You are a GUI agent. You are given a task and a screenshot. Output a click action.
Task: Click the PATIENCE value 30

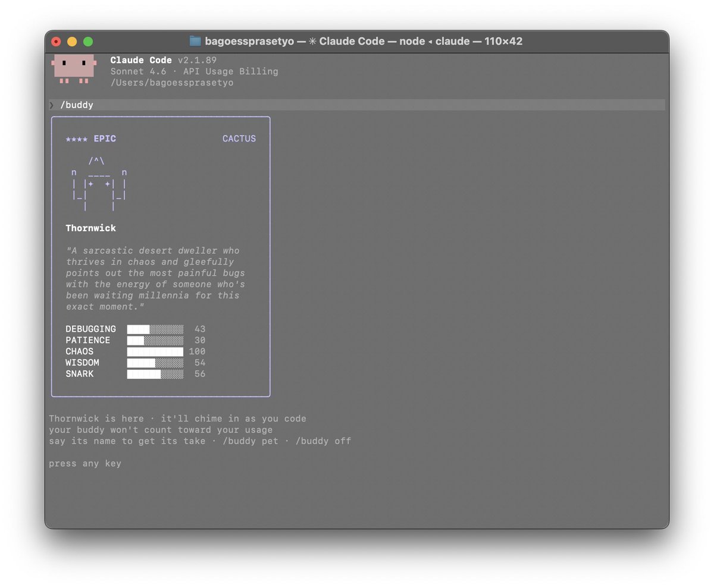tap(200, 340)
